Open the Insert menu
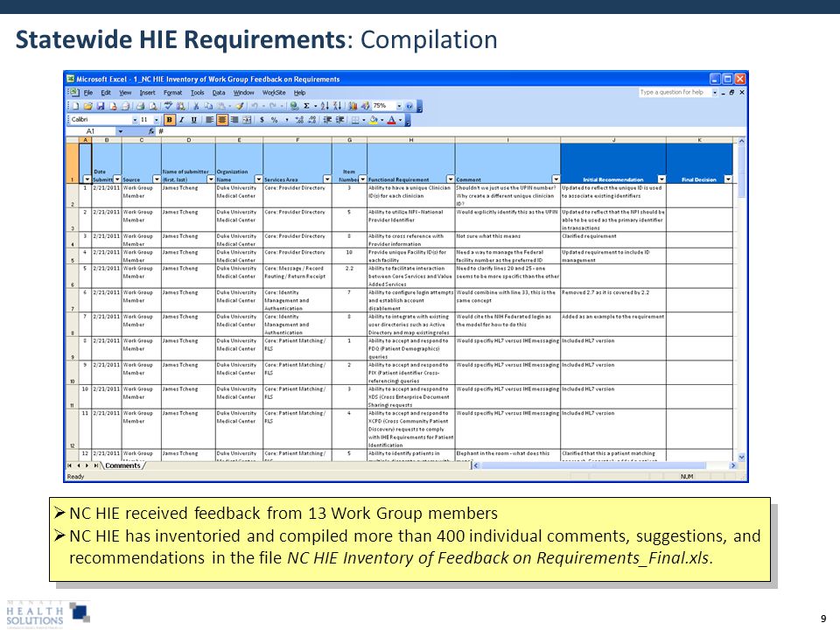The height and width of the screenshot is (630, 840). pyautogui.click(x=147, y=93)
